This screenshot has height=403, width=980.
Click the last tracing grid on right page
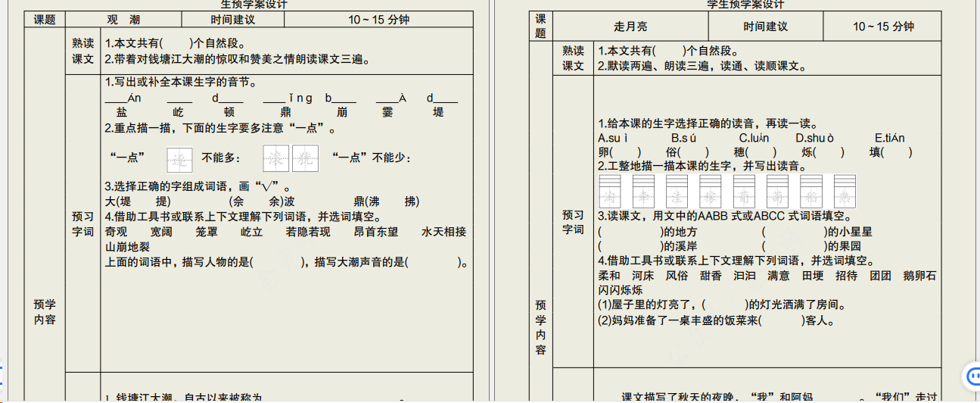(845, 192)
